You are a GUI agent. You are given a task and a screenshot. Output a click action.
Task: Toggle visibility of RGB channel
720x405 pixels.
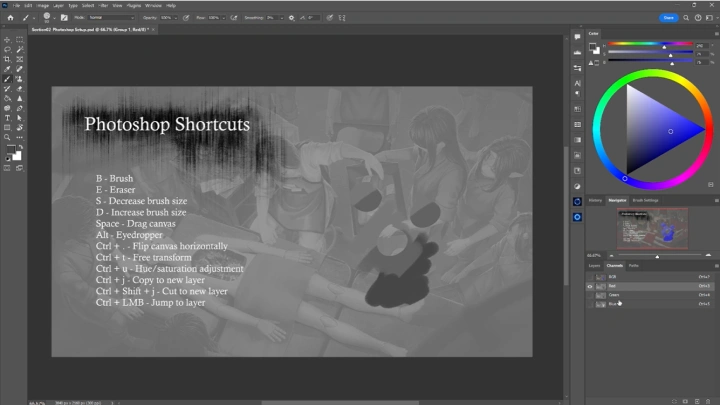[590, 277]
